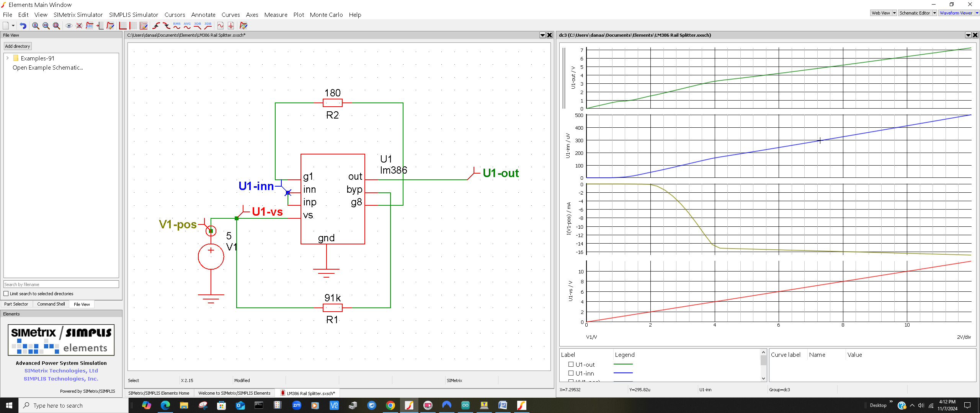Click the Web View button
The width and height of the screenshot is (980, 413).
881,13
